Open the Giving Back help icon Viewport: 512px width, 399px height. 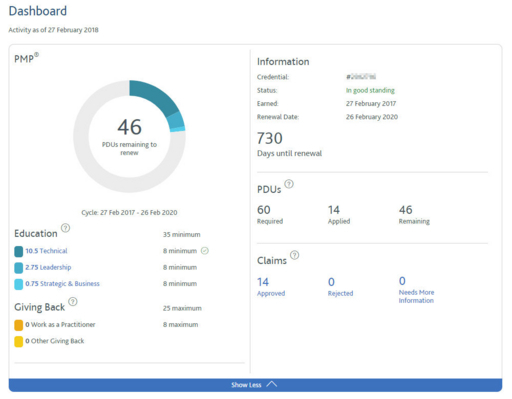(x=73, y=302)
